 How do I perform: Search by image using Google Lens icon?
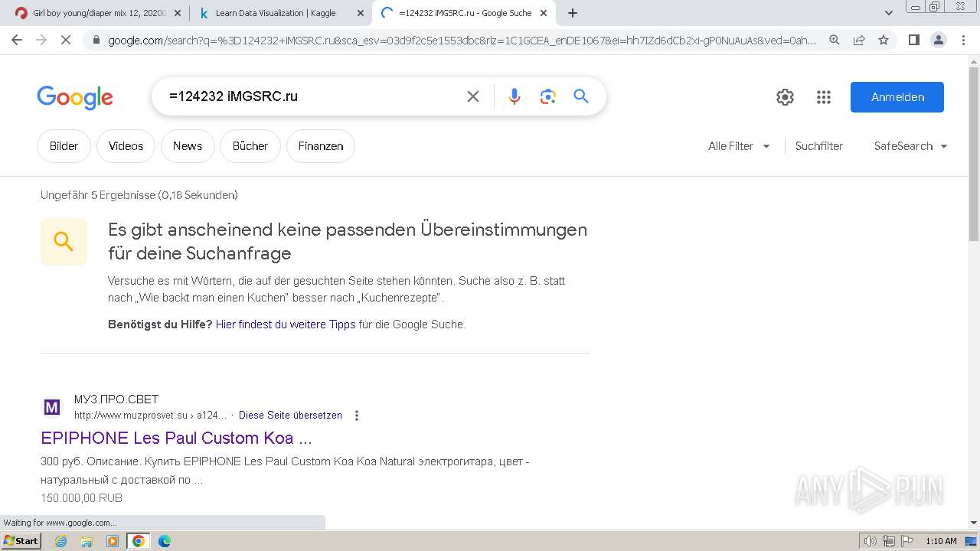[x=547, y=96]
